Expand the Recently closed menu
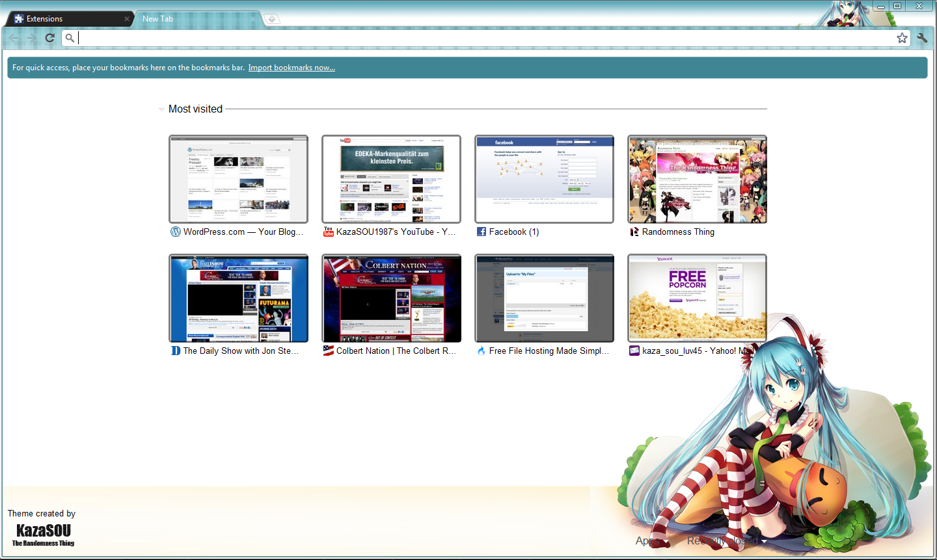Screen dimensions: 937x560 727,541
